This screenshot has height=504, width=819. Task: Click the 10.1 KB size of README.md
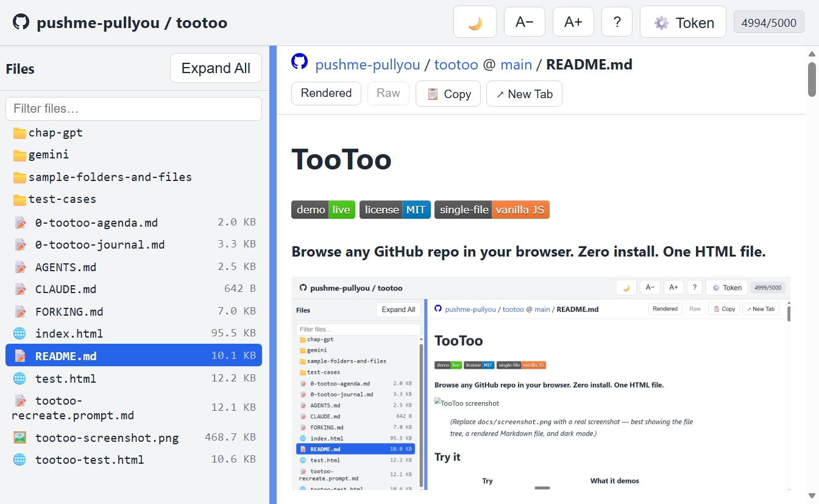point(233,356)
